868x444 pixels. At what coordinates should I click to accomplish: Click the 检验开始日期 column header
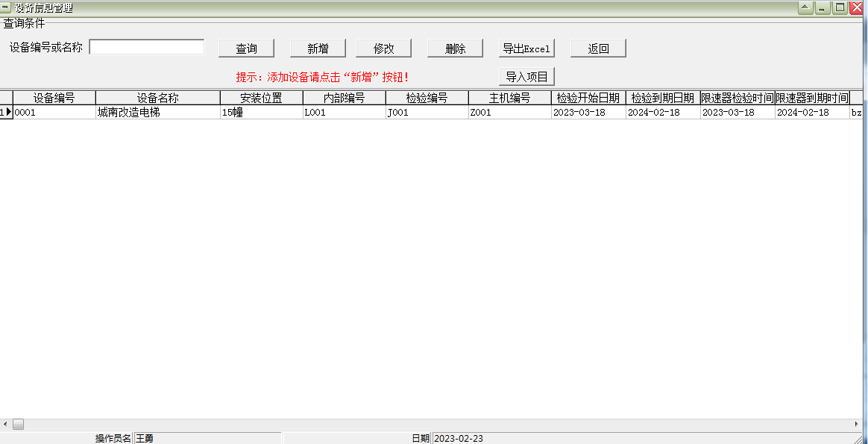(x=588, y=98)
